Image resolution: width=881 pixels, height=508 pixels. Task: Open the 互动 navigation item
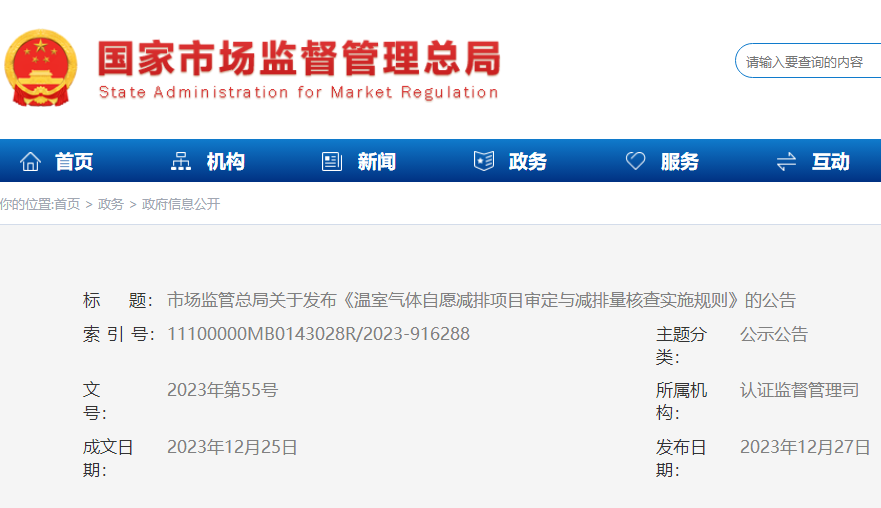point(830,162)
